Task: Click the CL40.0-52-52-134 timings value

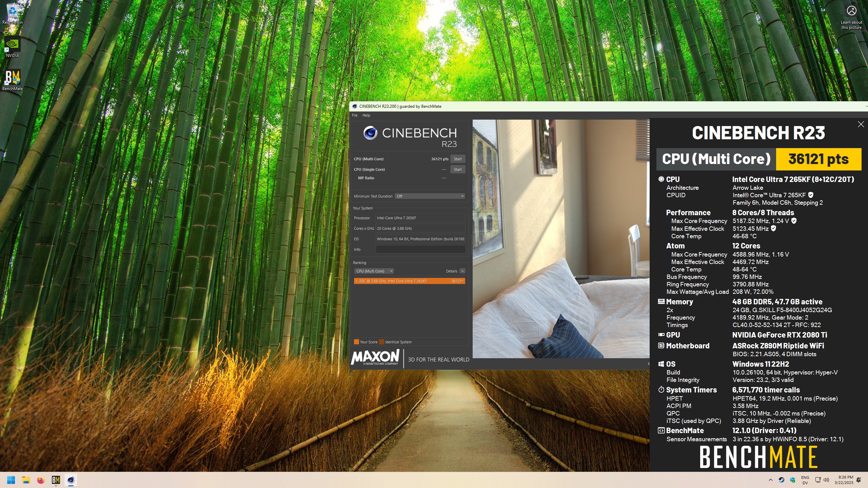Action: [x=777, y=325]
